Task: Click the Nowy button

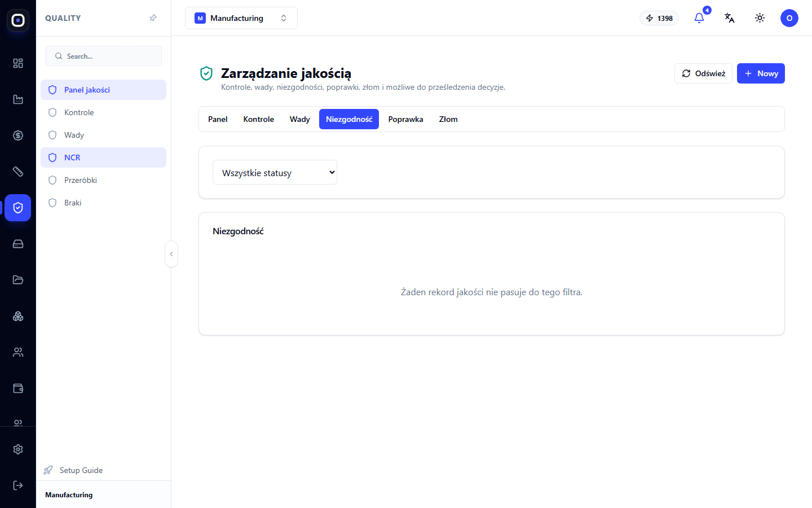Action: click(761, 73)
